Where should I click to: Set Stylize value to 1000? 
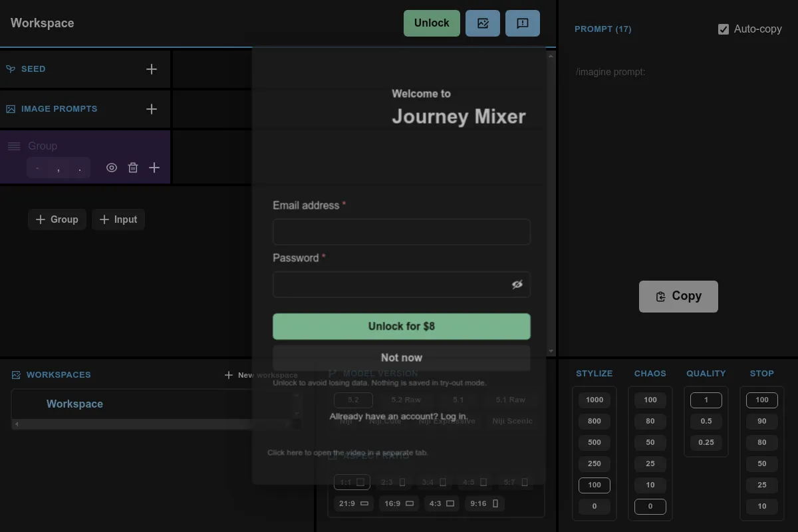click(594, 400)
